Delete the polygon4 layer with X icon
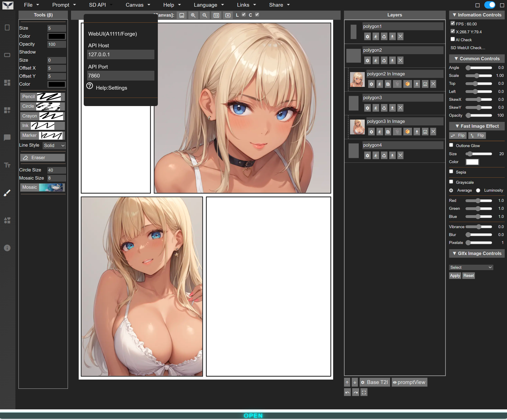This screenshot has height=420, width=507. coord(400,155)
